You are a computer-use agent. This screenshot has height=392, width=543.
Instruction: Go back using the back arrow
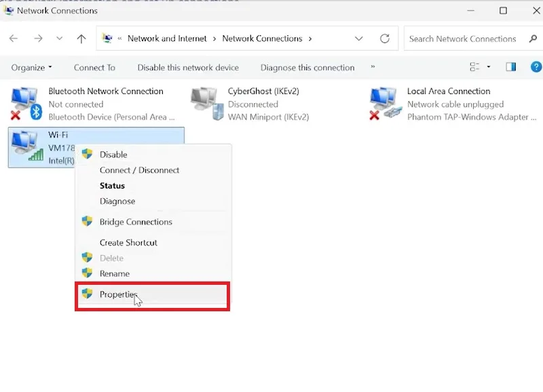coord(14,39)
